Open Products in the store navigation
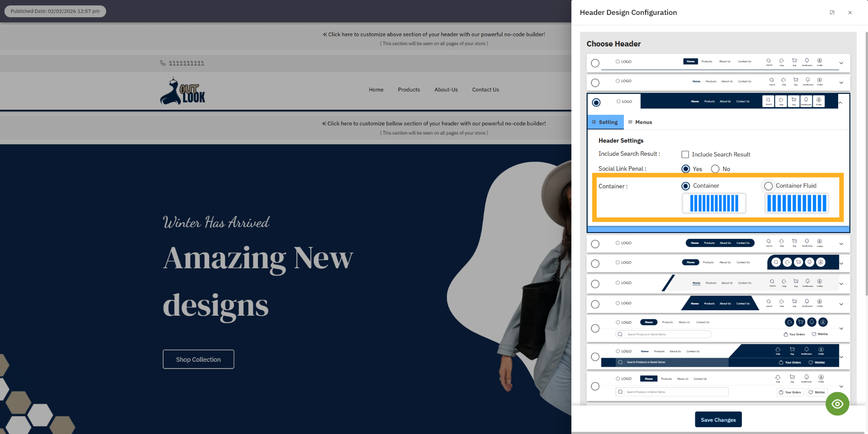 [x=409, y=89]
